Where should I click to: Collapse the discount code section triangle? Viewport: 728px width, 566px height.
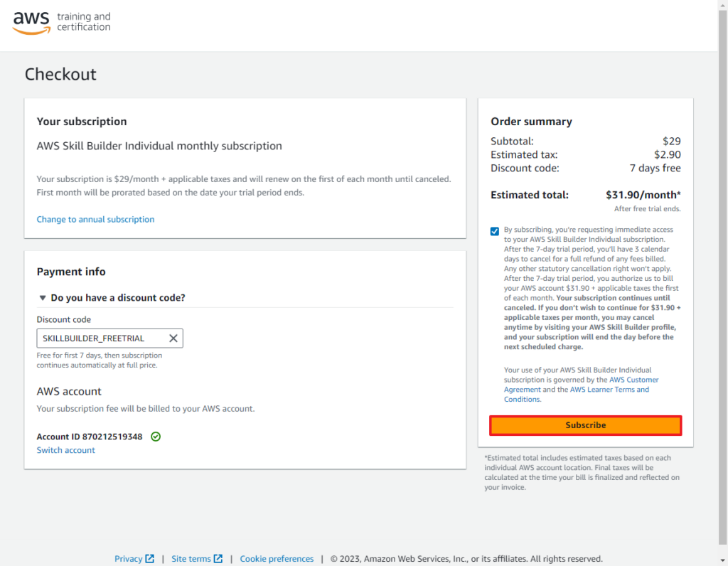(43, 298)
